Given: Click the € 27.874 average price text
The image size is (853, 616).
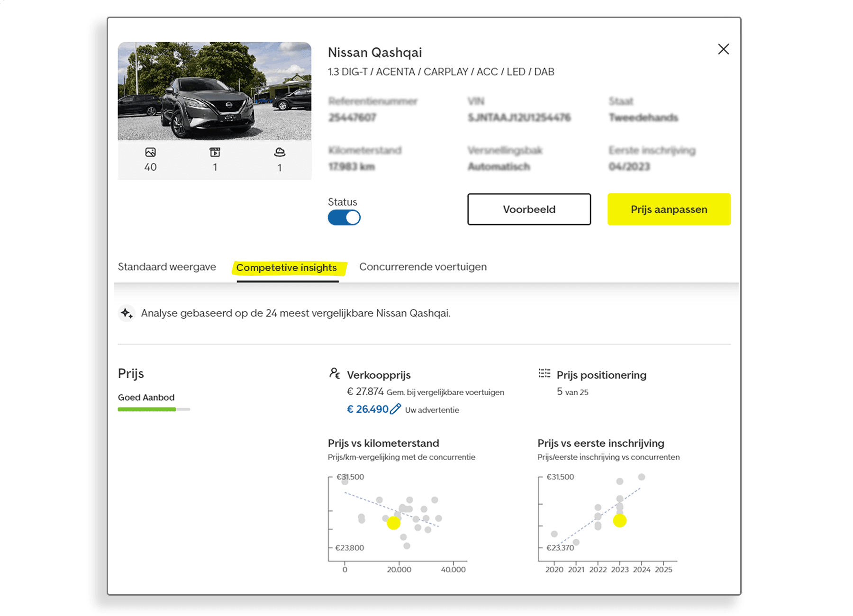Looking at the screenshot, I should coord(365,392).
